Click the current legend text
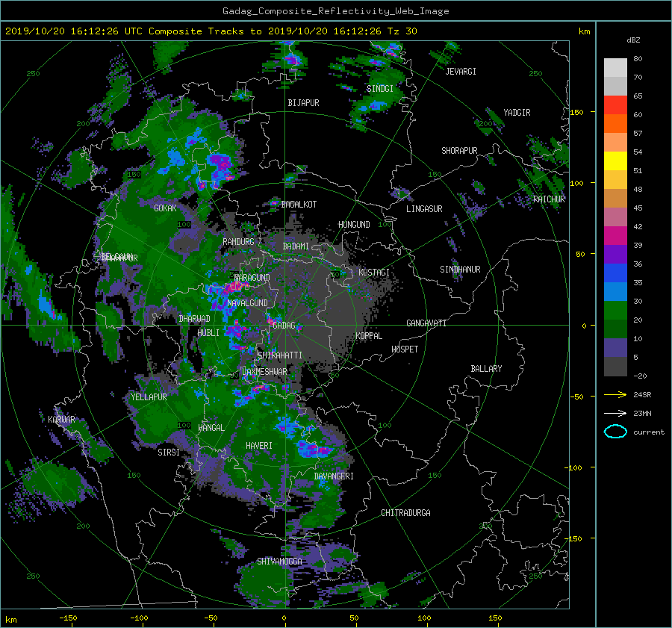Screen dimensions: 672x628 tap(648, 432)
